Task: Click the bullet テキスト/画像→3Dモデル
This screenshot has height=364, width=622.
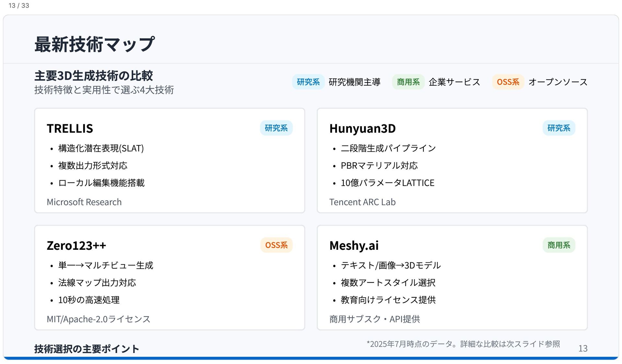Action: point(391,265)
